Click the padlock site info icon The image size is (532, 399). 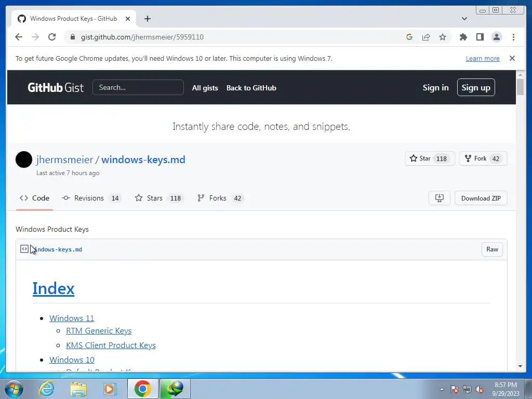click(x=73, y=37)
